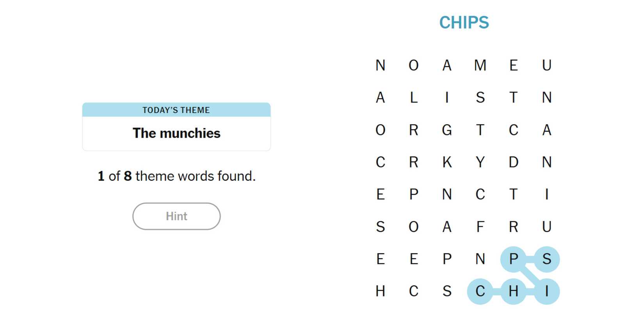Tap the highlighted letter H
This screenshot has width=644, height=322.
tap(513, 292)
